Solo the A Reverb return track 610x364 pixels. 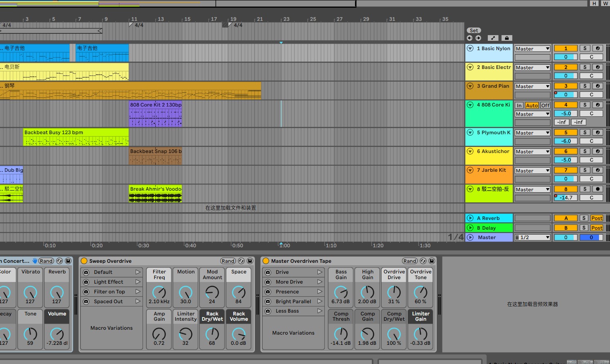pyautogui.click(x=584, y=218)
